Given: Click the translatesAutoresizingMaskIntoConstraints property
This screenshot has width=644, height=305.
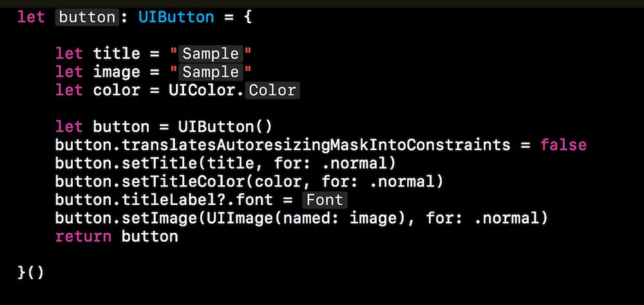Looking at the screenshot, I should [316, 145].
